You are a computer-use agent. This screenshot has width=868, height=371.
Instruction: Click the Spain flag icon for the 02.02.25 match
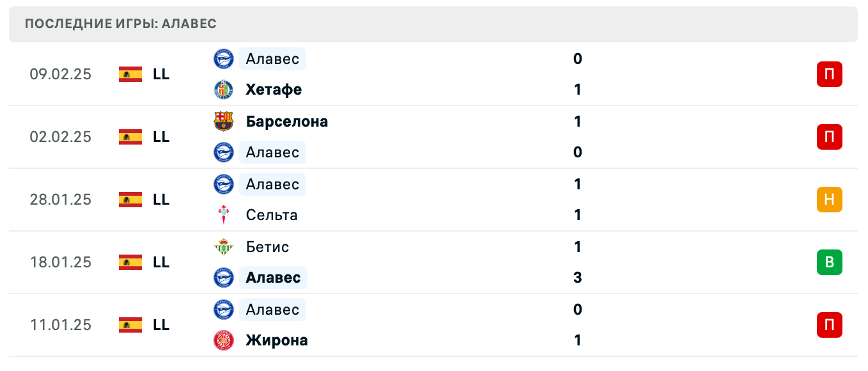click(130, 136)
